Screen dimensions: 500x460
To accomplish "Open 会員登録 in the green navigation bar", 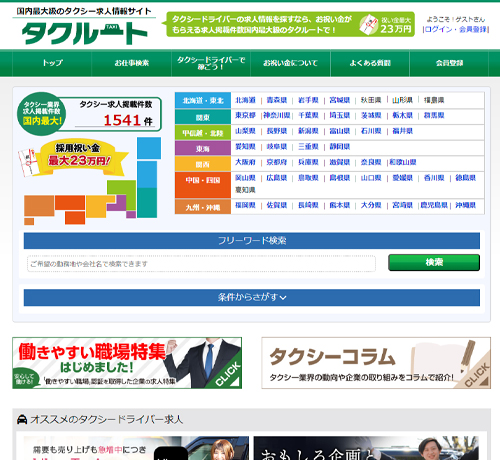I will coord(449,63).
